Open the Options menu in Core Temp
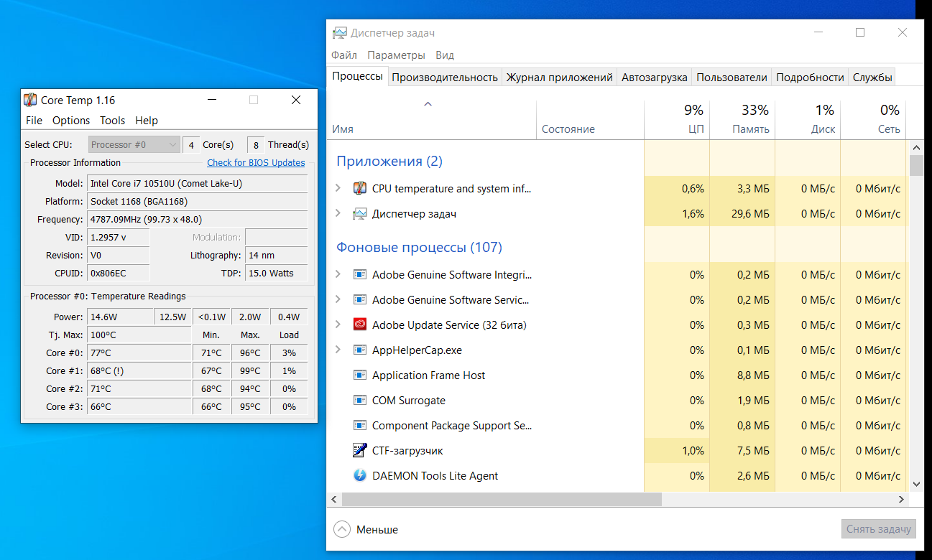The height and width of the screenshot is (560, 932). point(71,121)
